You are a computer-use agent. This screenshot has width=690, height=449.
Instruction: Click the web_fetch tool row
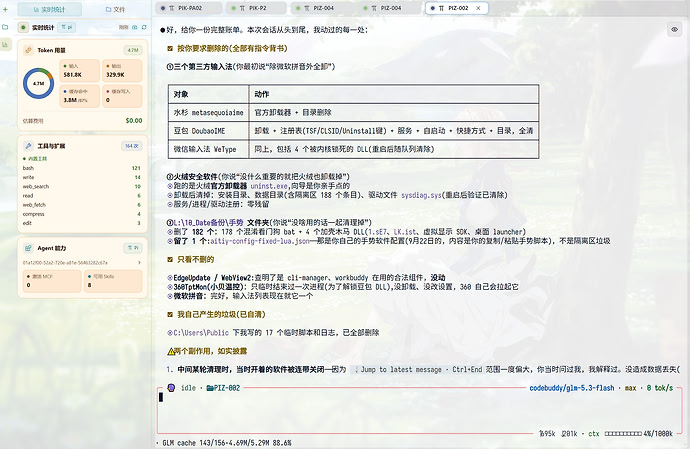(82, 205)
